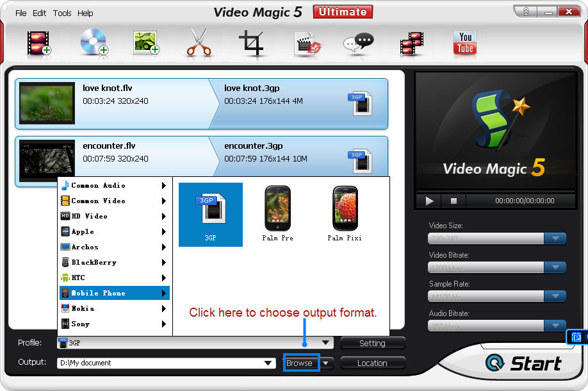
Task: Select the scissors Trim tool
Action: [x=199, y=42]
